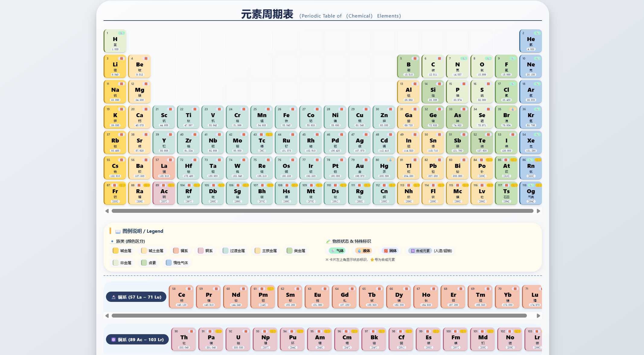Click the 锕系 legend label text
Image resolution: width=644 pixels, height=355 pixels.
click(209, 251)
